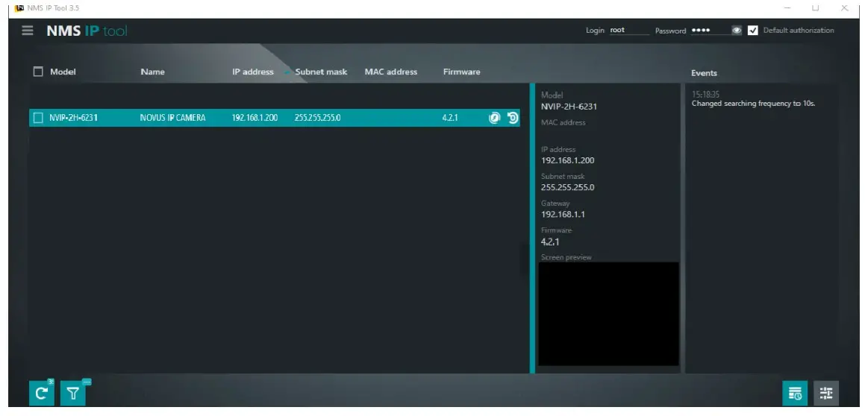The width and height of the screenshot is (868, 416).
Task: Click the 255.255.255.0 cell in device row
Action: coord(318,118)
